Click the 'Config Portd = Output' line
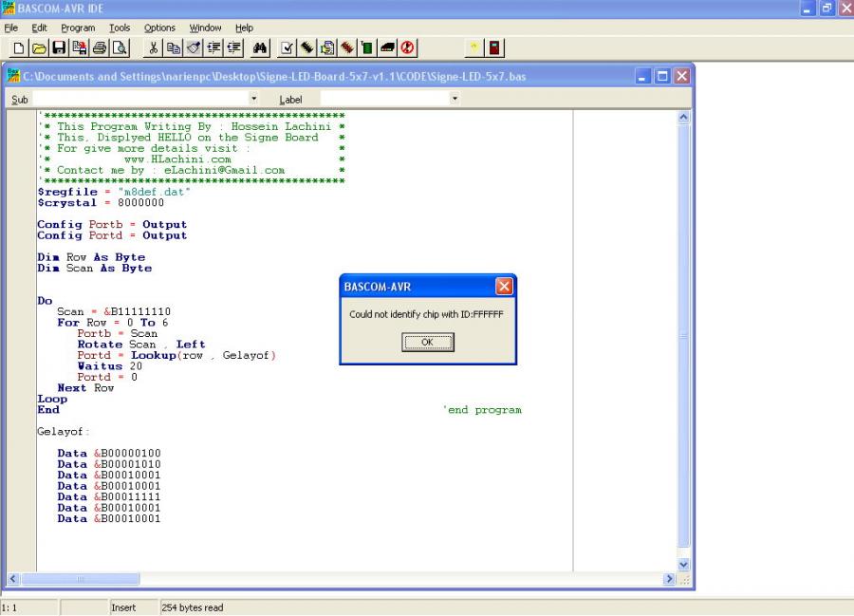The image size is (854, 616). [112, 235]
